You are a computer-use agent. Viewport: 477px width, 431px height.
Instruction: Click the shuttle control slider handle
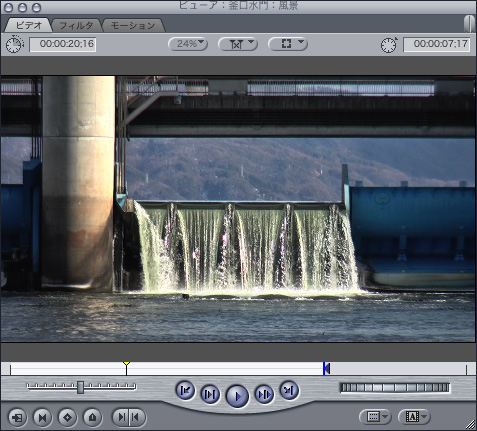[x=80, y=387]
